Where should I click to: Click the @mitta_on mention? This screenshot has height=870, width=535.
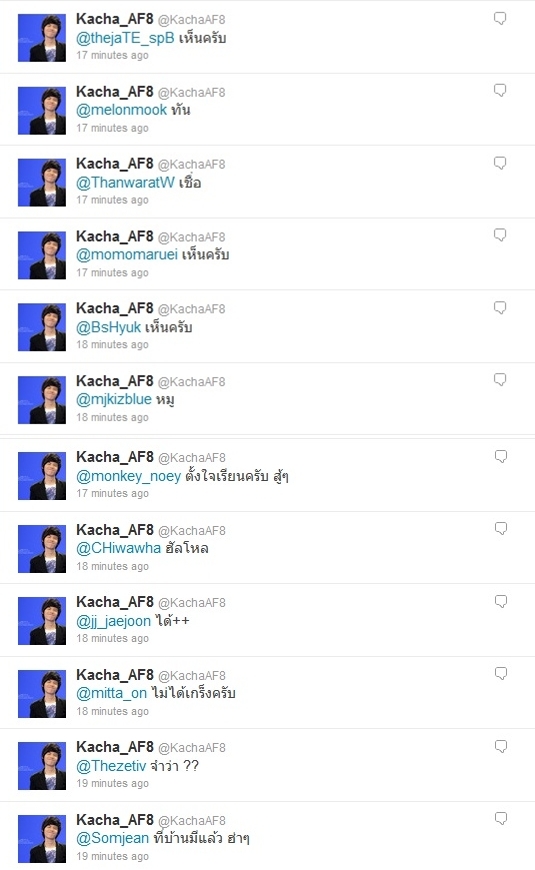click(x=112, y=693)
